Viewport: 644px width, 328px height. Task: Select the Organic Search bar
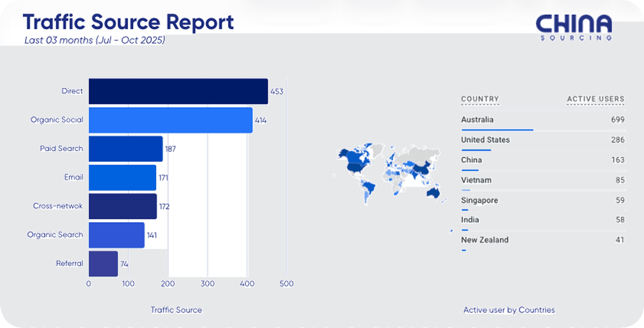[116, 235]
